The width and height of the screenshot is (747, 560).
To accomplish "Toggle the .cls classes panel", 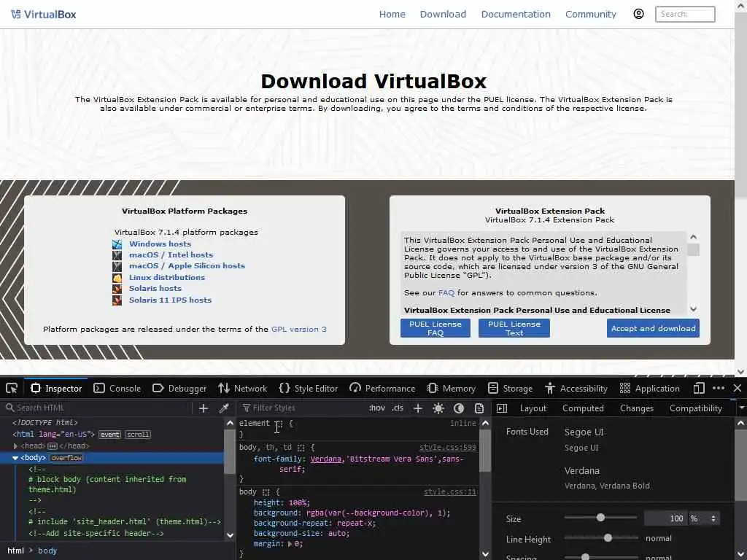I will pyautogui.click(x=398, y=408).
